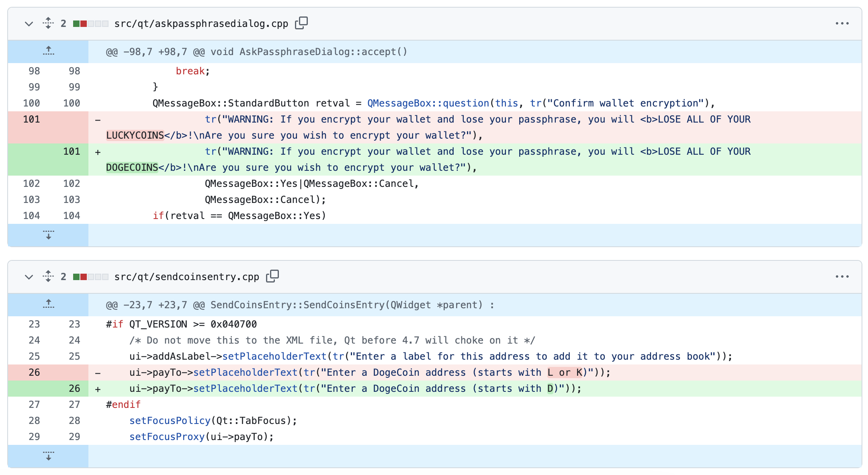Screen dimensions: 868x475
Task: Click 'if(retval == QMessageBox::Yes)' line
Action: coord(240,216)
